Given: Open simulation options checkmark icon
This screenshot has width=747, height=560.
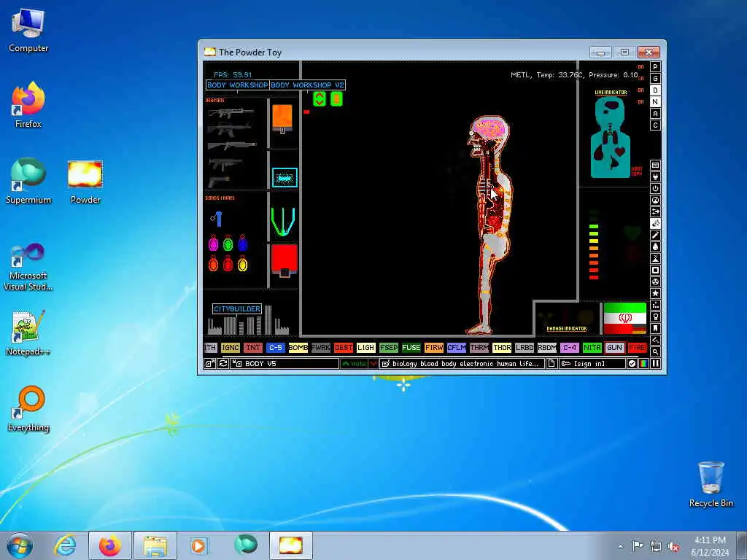Looking at the screenshot, I should coord(632,363).
